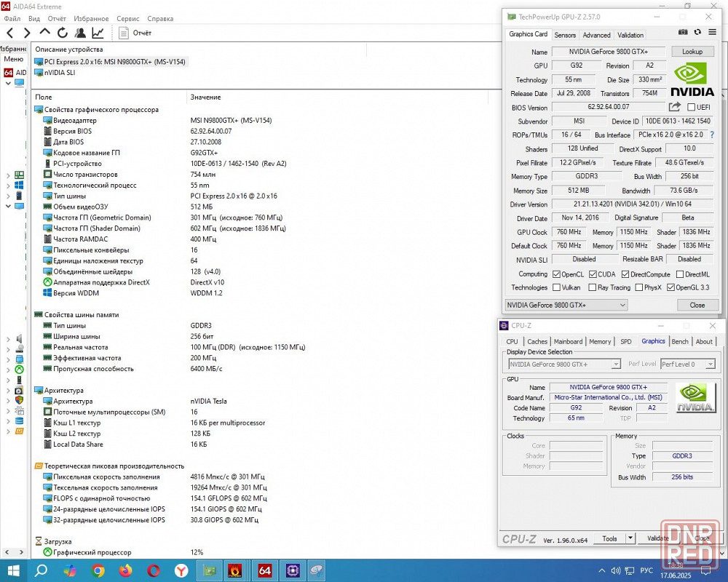Switch to the Bench tab in CPU-Z
This screenshot has width=728, height=582.
click(x=680, y=342)
